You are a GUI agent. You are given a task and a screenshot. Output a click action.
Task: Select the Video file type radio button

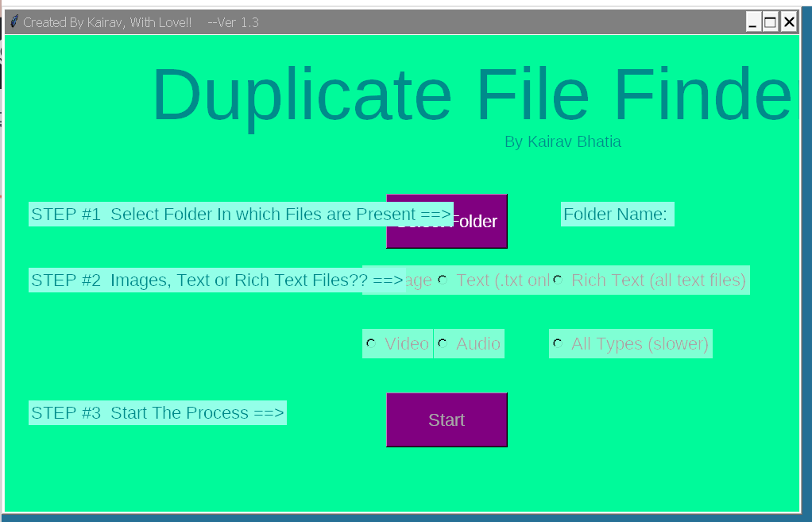click(371, 343)
